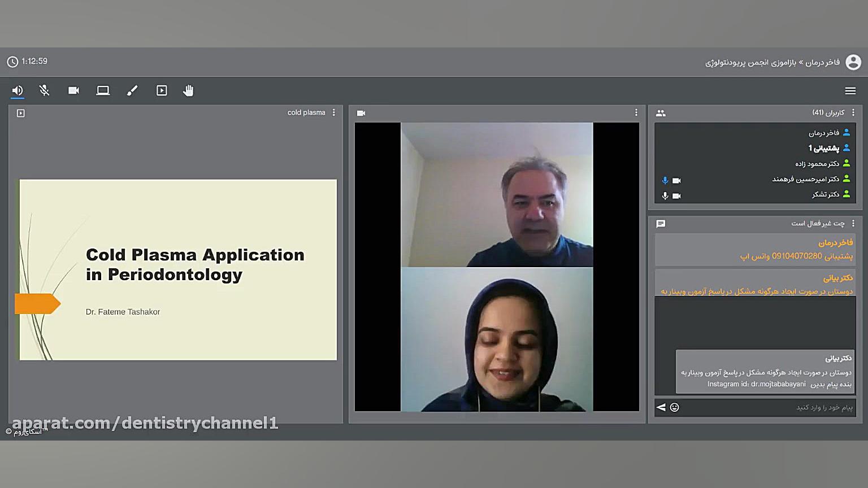Click the screen share laptop icon
Image resolution: width=868 pixels, height=488 pixels.
tap(103, 90)
